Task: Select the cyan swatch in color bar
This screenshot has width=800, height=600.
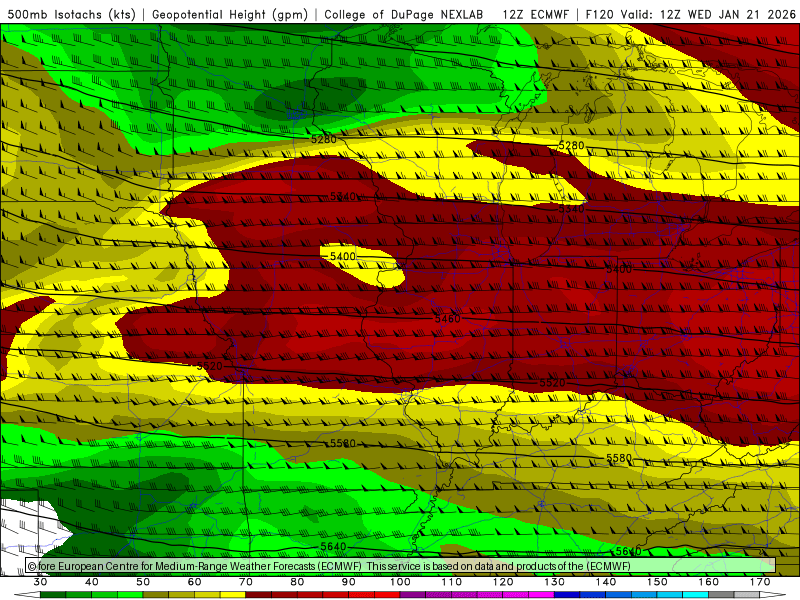Action: click(x=695, y=595)
